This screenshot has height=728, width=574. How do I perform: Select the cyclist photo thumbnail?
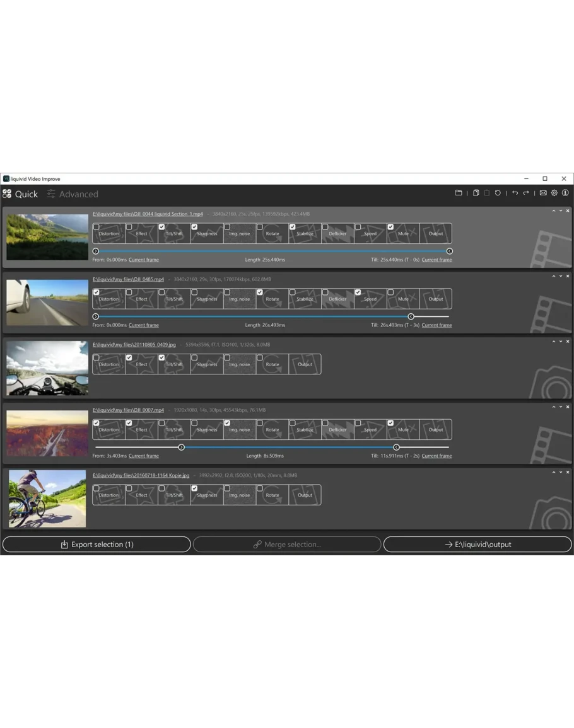click(x=47, y=499)
